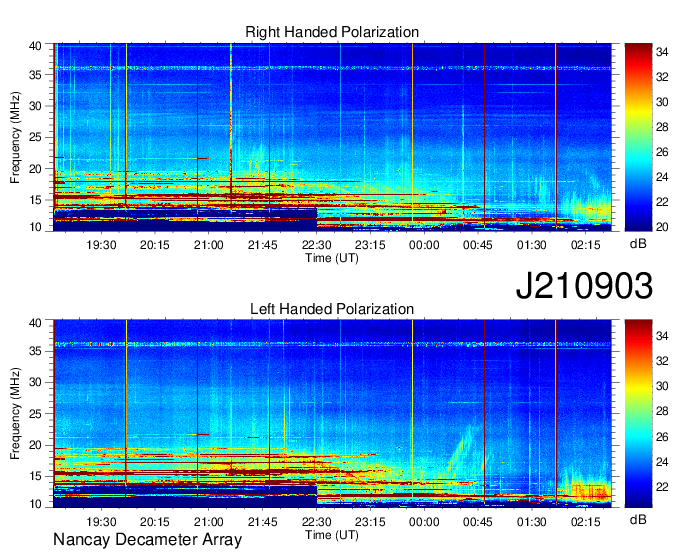
Task: Click the Right Handed Polarization spectrogram image
Action: coord(332,137)
